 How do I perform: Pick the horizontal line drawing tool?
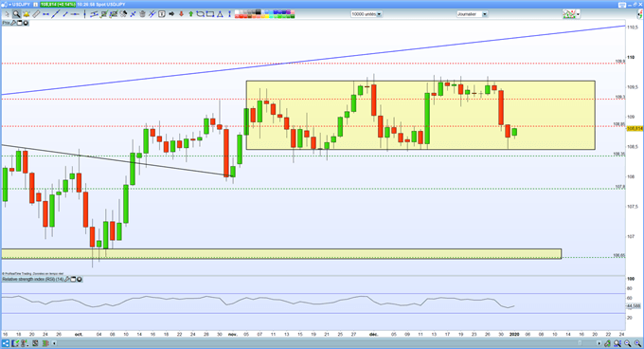click(75, 14)
